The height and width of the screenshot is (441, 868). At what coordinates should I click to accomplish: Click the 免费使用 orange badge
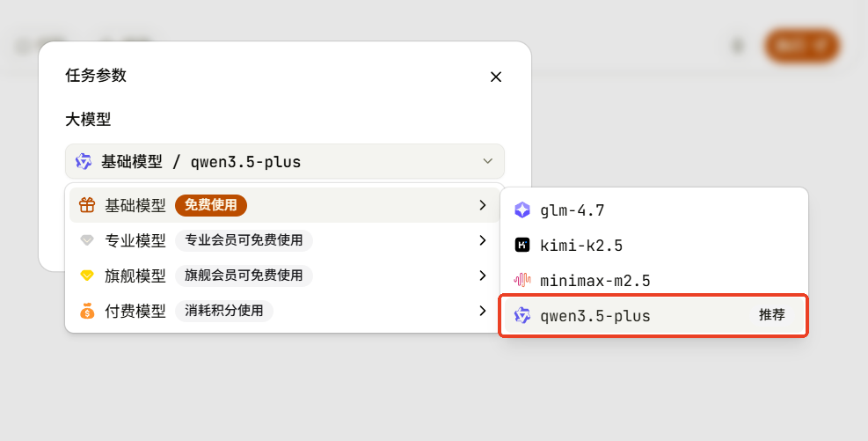[x=211, y=205]
